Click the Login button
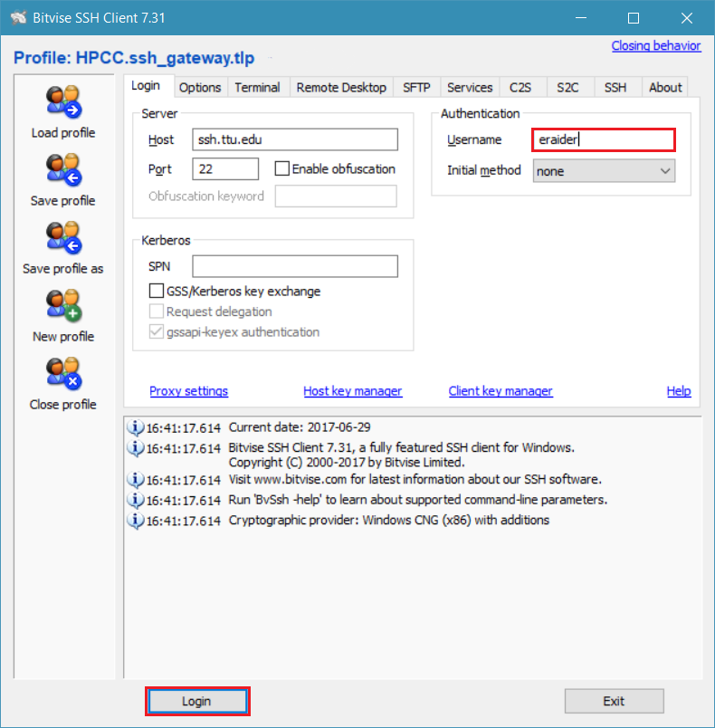The image size is (715, 728). pos(197,701)
